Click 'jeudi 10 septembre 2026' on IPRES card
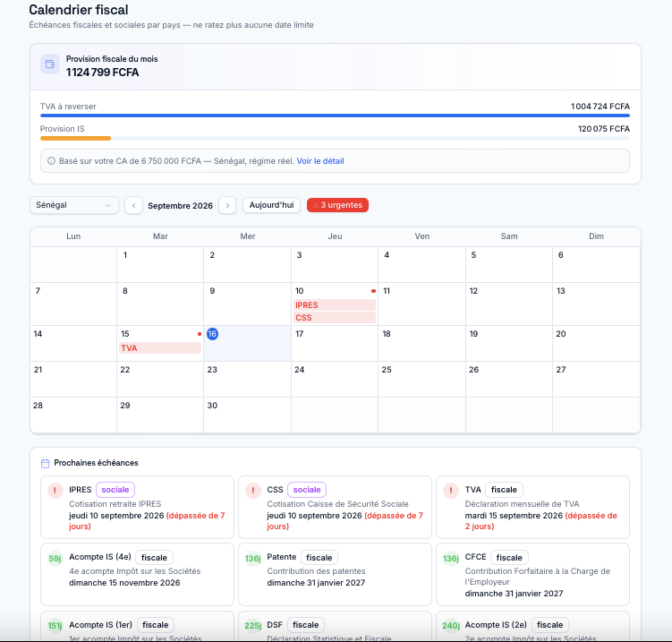 [116, 516]
